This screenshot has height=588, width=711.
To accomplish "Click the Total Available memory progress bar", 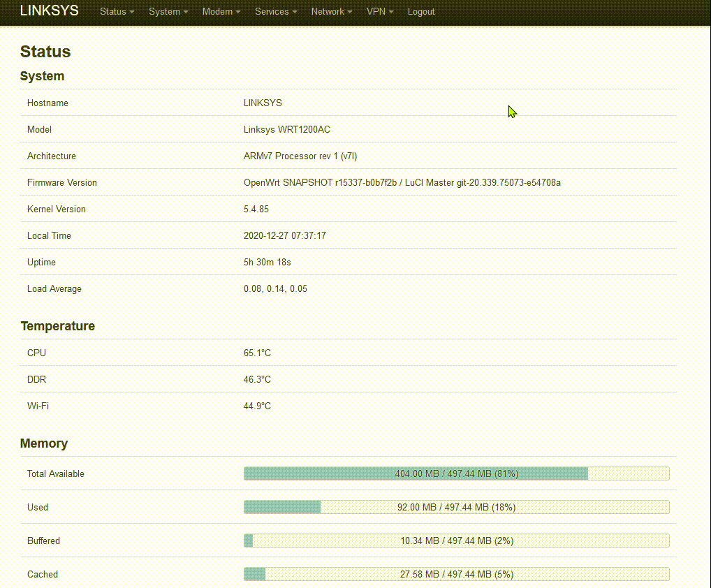I will click(x=457, y=473).
